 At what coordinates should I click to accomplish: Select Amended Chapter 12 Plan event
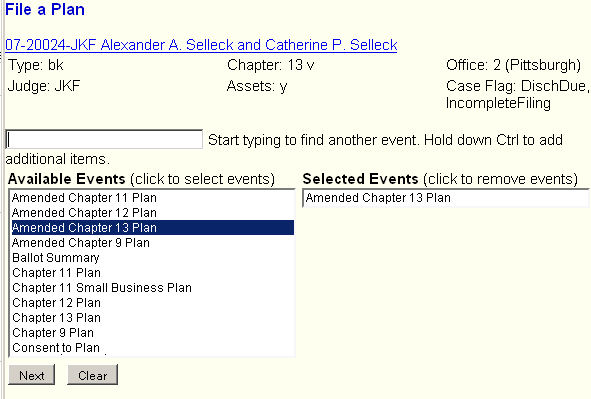(x=153, y=213)
